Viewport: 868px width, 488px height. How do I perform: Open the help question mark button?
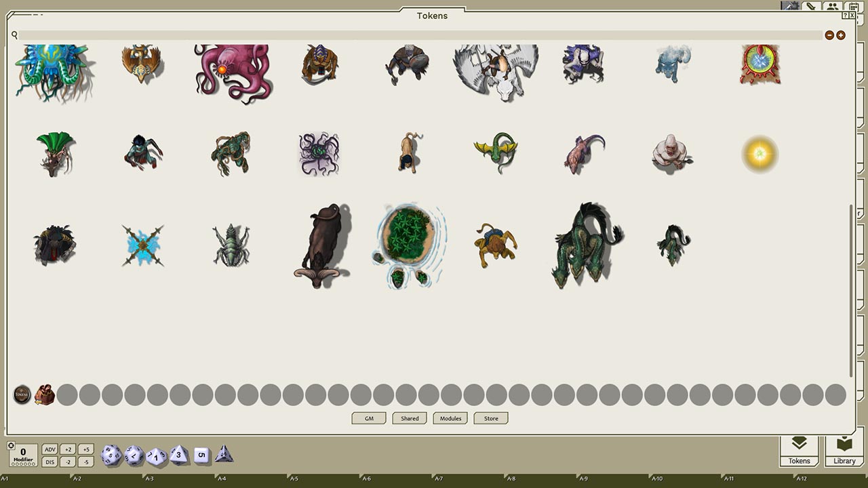[845, 15]
